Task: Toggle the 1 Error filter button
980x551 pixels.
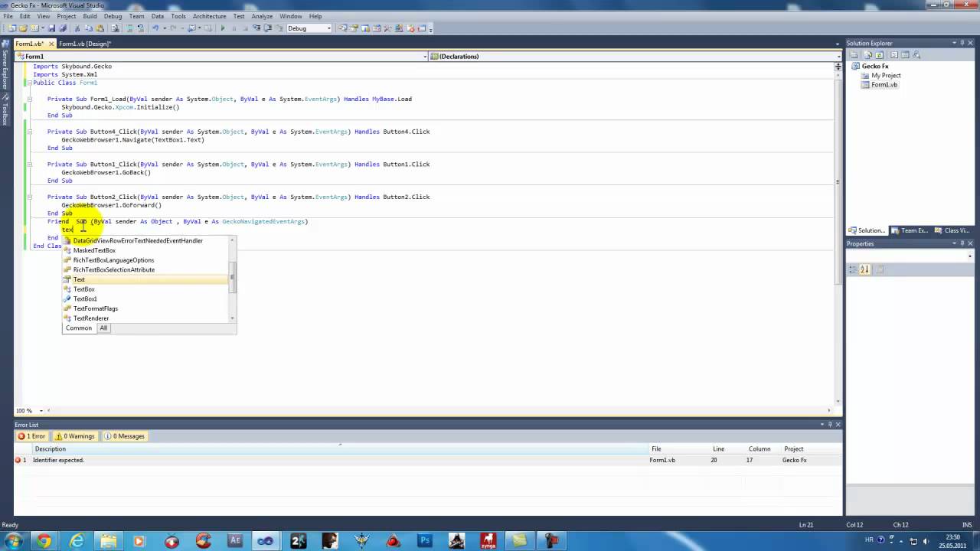Action: pyautogui.click(x=32, y=436)
